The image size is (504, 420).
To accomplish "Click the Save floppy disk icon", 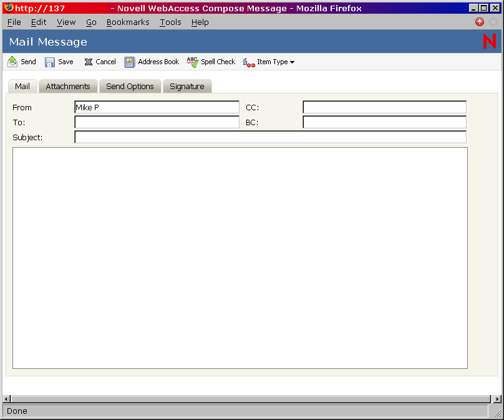I will coord(50,62).
